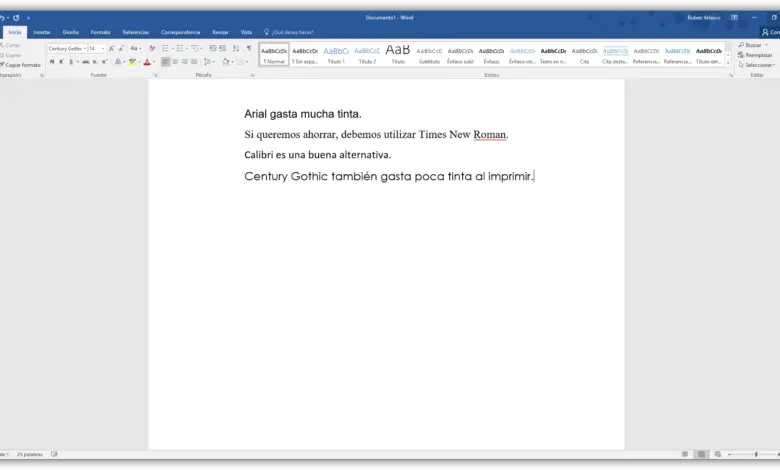The height and width of the screenshot is (470, 780).
Task: Click the ¿Qué desea hacer? search box
Action: [289, 32]
